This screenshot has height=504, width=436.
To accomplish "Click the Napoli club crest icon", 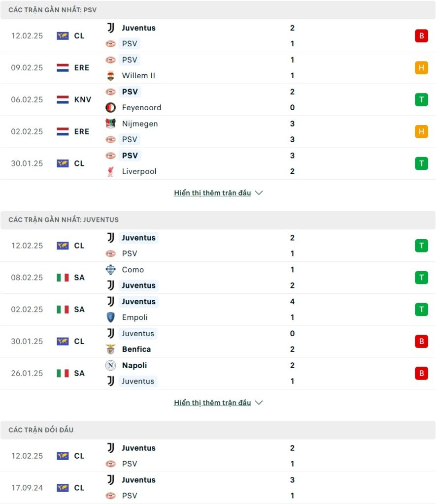I will point(111,365).
